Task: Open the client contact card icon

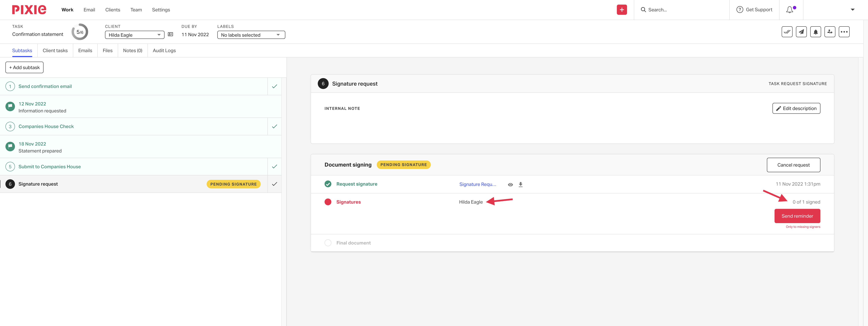Action: coord(170,34)
